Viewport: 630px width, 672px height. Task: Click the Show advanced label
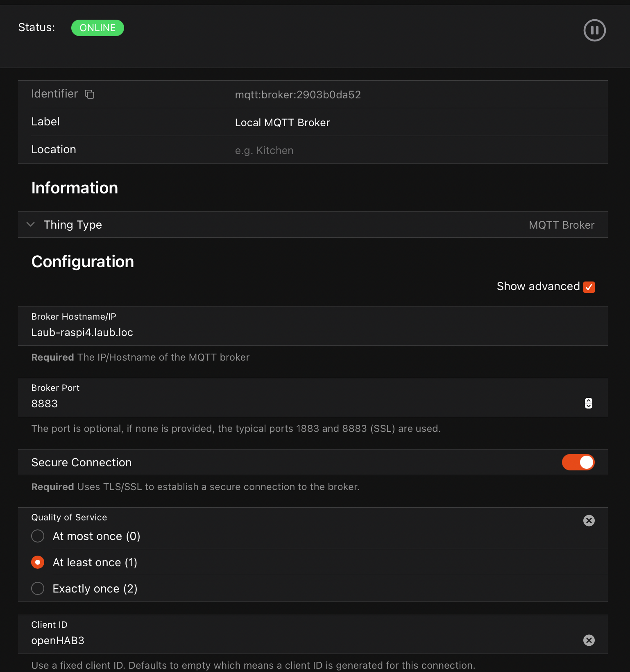tap(538, 286)
